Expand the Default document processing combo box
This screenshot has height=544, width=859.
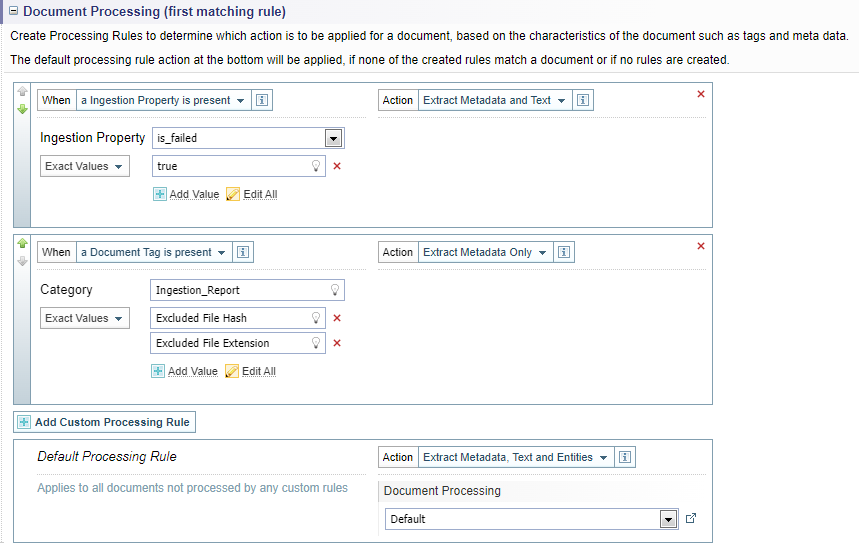coord(669,519)
